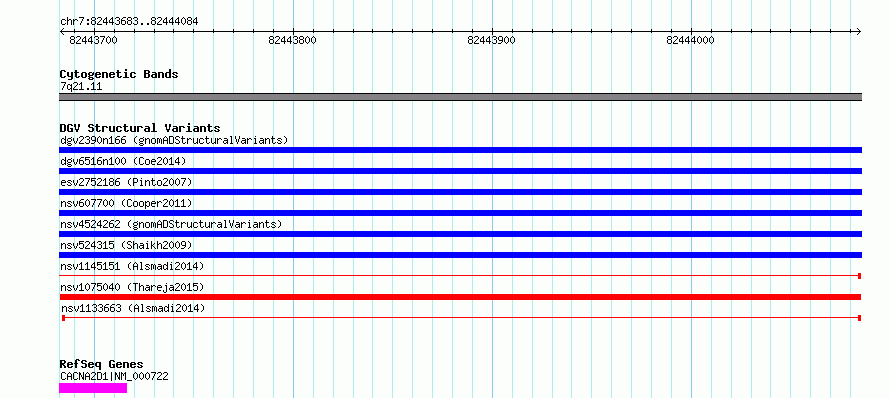Select variant label nsv1145151 (Alsmadi2014)

tap(132, 266)
